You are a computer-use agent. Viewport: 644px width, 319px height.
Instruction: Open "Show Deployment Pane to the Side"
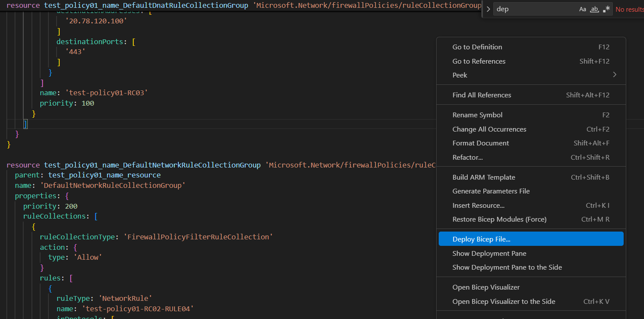coord(507,267)
